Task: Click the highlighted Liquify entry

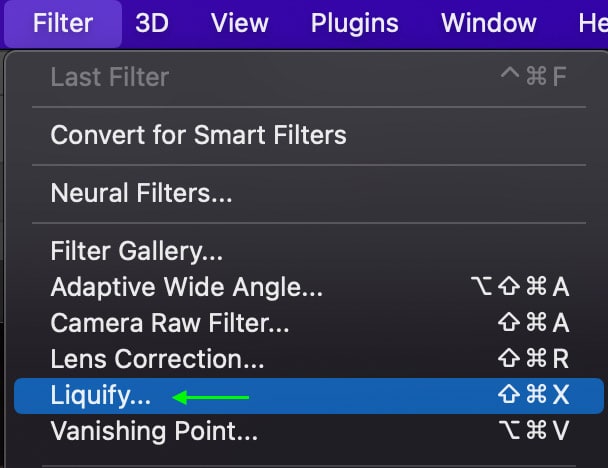Action: (309, 396)
